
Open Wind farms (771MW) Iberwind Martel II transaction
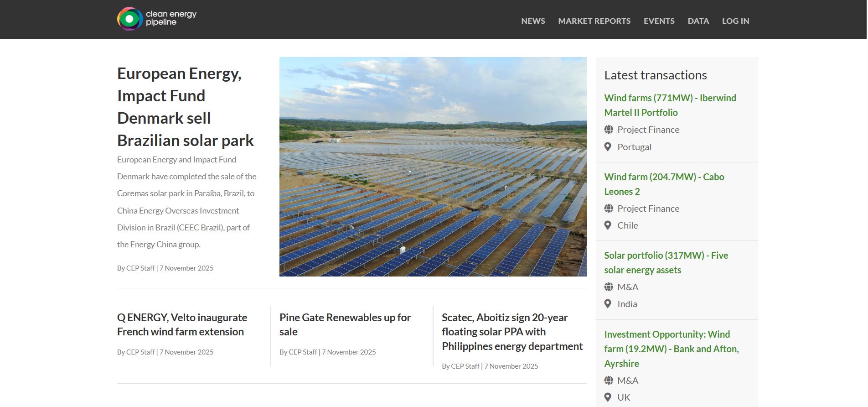click(x=670, y=105)
